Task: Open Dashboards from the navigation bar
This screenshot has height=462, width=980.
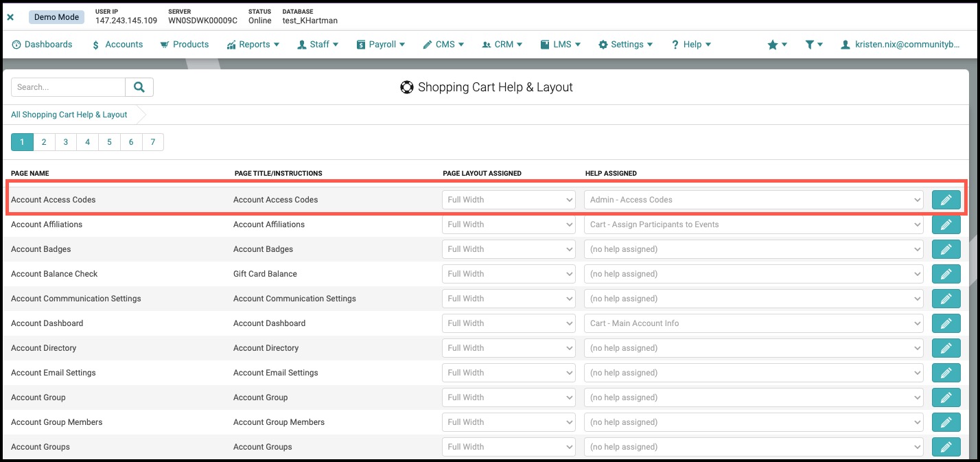Action: 42,45
